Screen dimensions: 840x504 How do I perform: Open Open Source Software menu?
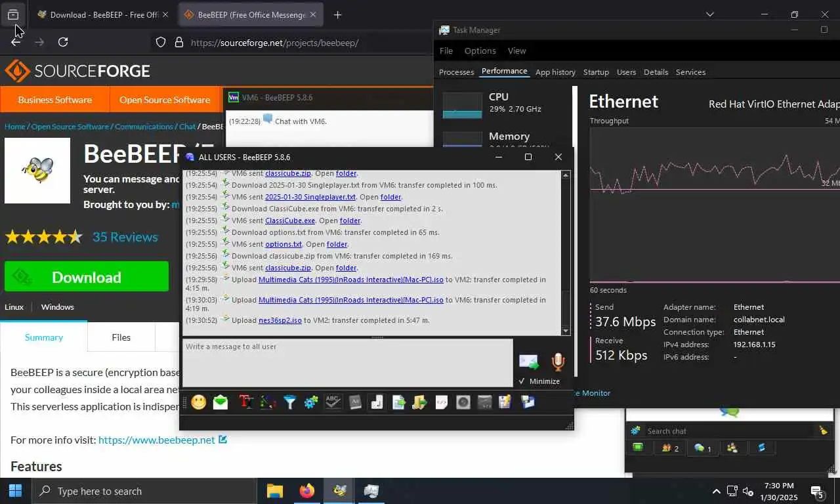[165, 100]
